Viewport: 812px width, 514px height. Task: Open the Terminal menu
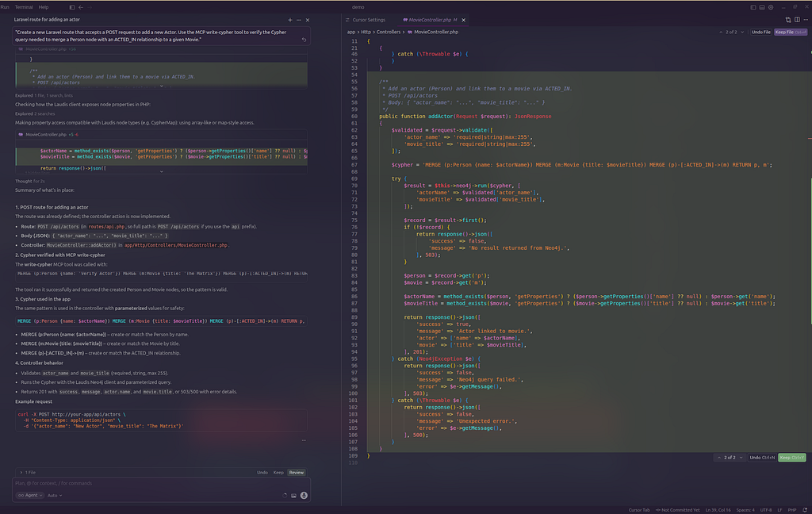tap(24, 6)
